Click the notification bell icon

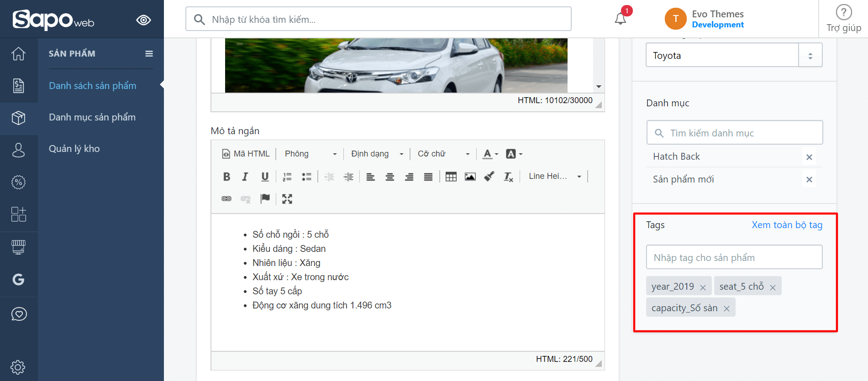pyautogui.click(x=620, y=19)
